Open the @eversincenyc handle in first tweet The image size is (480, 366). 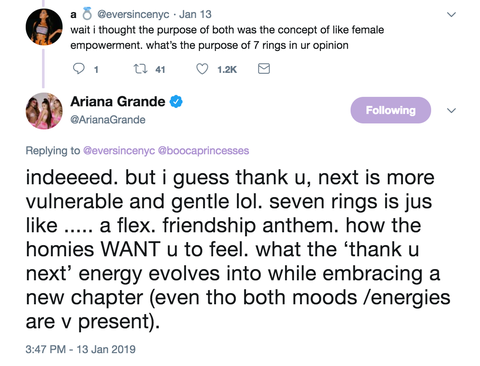133,14
